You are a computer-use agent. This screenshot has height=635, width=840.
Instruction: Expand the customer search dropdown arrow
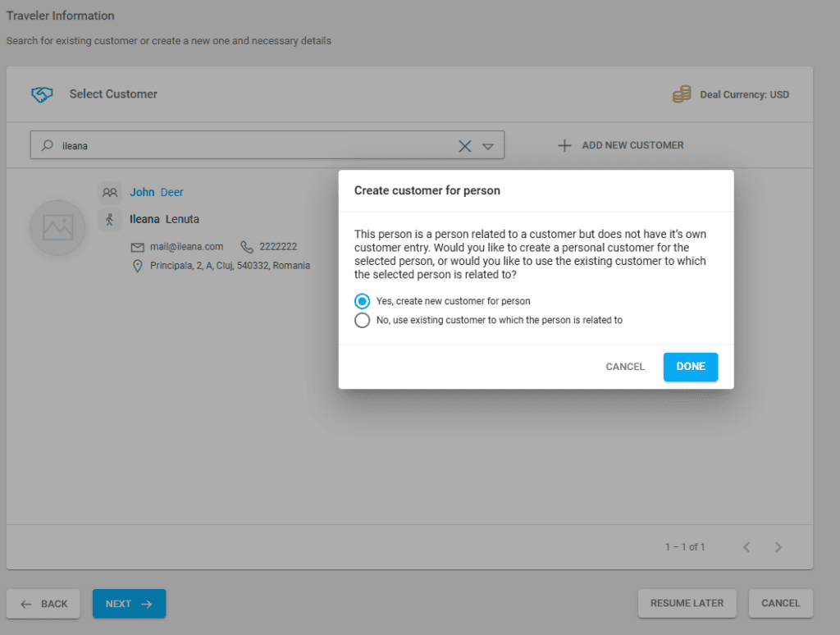488,146
